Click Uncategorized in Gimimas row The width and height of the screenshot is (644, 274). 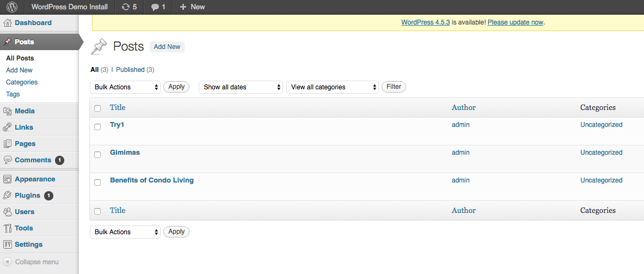pos(602,153)
